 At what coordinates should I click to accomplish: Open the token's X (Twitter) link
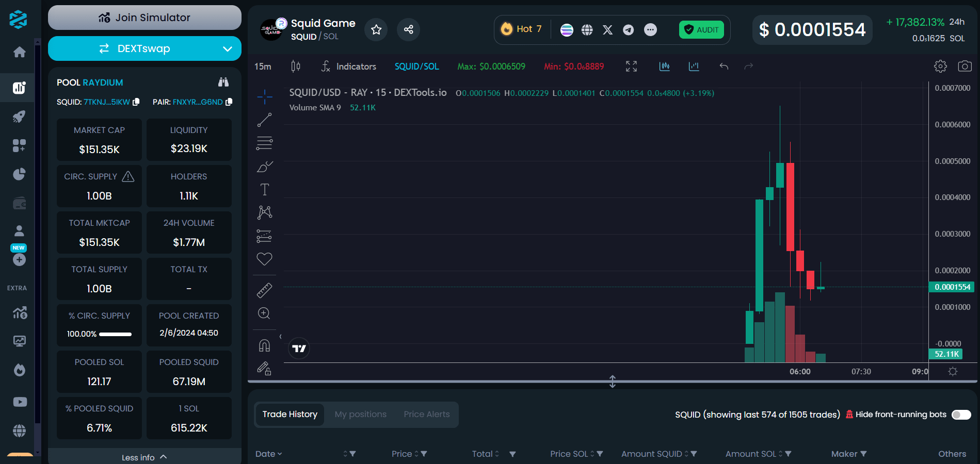607,30
